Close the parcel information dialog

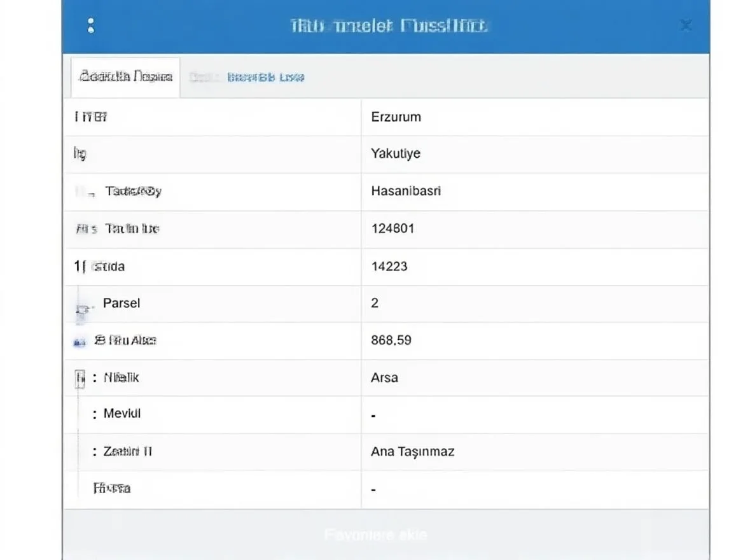(x=686, y=25)
